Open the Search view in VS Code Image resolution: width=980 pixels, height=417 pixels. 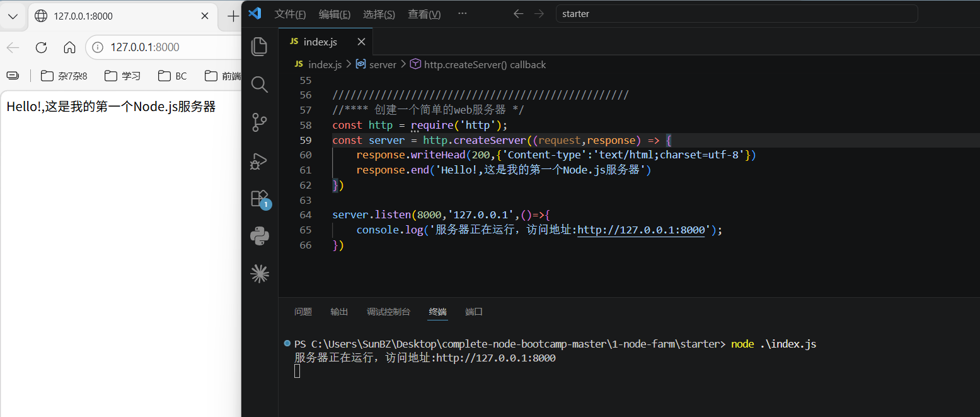(260, 84)
